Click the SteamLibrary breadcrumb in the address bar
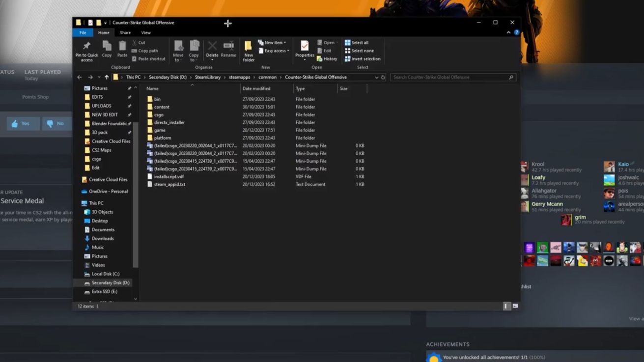Screen dimensions: 644x362 [x=208, y=77]
